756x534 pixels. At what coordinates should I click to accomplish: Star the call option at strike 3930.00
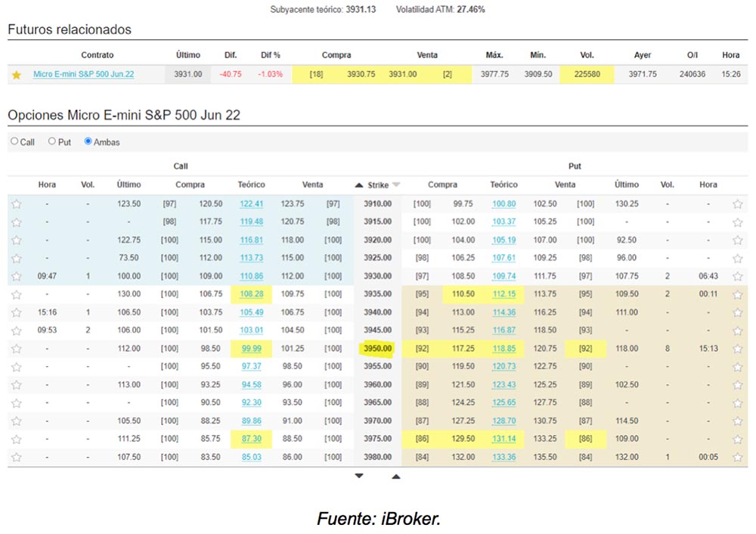pos(17,276)
